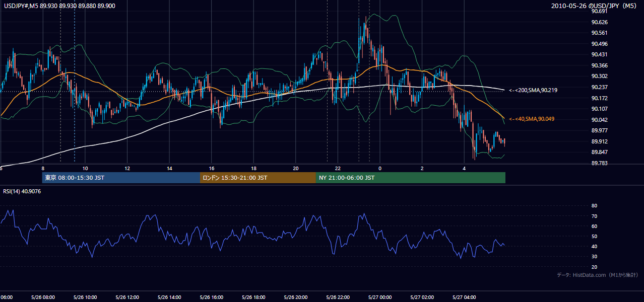Click the 5/27 02:00 time axis label
Image resolution: width=644 pixels, height=302 pixels.
(x=422, y=297)
